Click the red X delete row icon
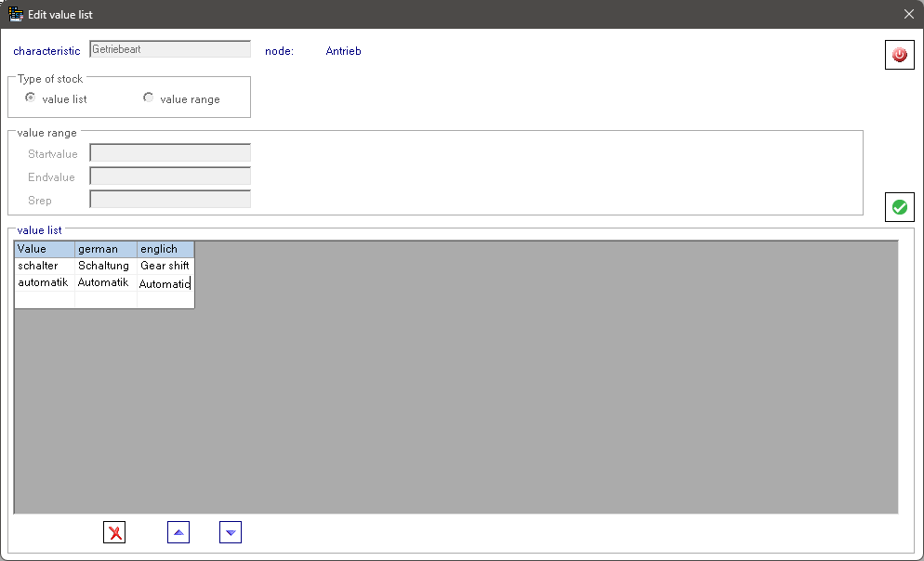924x561 pixels. 114,532
